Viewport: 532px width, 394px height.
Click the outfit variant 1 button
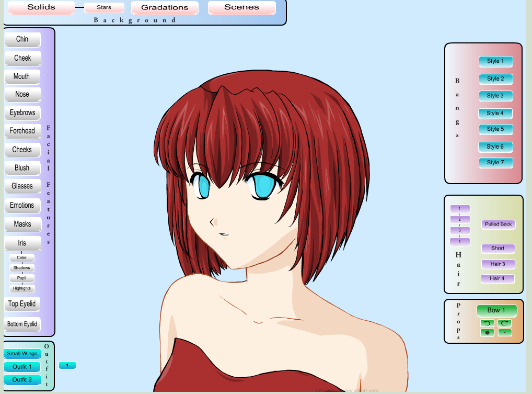click(x=67, y=365)
